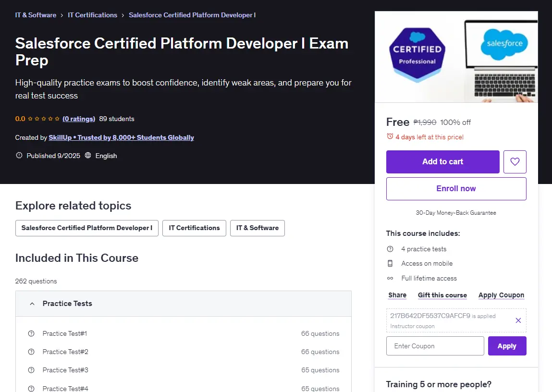Click '4 days left at this price!' text
The width and height of the screenshot is (552, 392).
(x=429, y=137)
